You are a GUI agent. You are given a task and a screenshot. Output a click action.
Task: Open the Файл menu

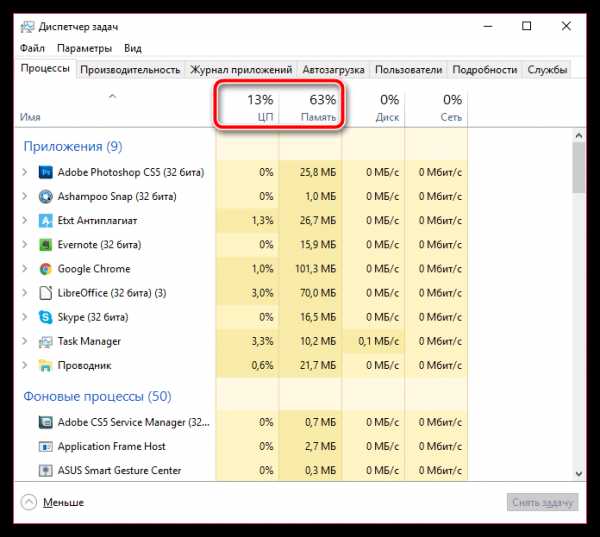coord(32,48)
